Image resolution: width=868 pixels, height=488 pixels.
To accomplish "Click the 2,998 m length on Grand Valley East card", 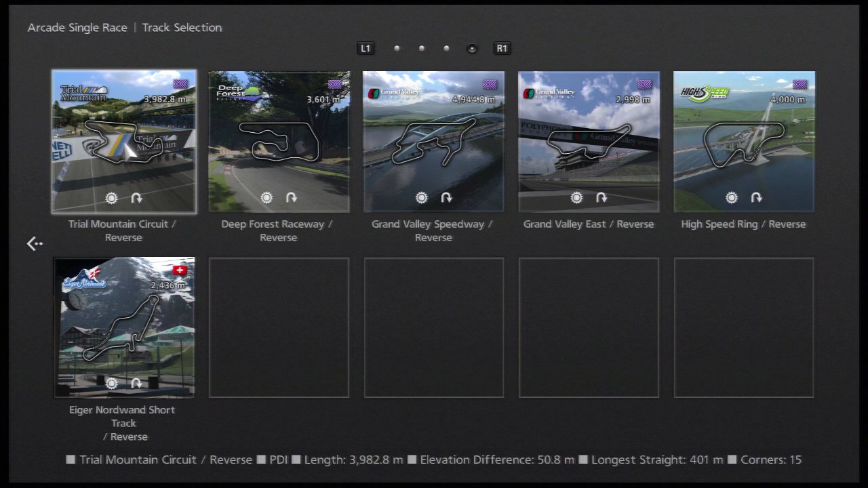I will [633, 100].
